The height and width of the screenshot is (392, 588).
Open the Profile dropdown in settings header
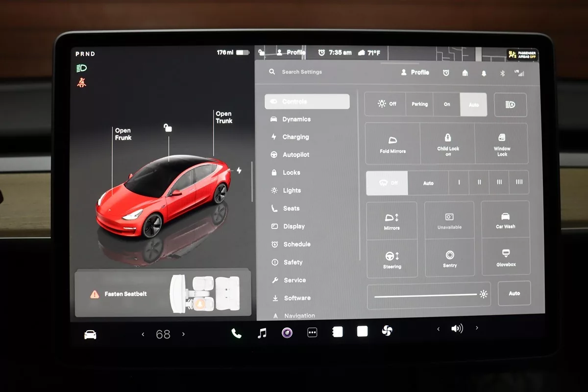pos(415,73)
